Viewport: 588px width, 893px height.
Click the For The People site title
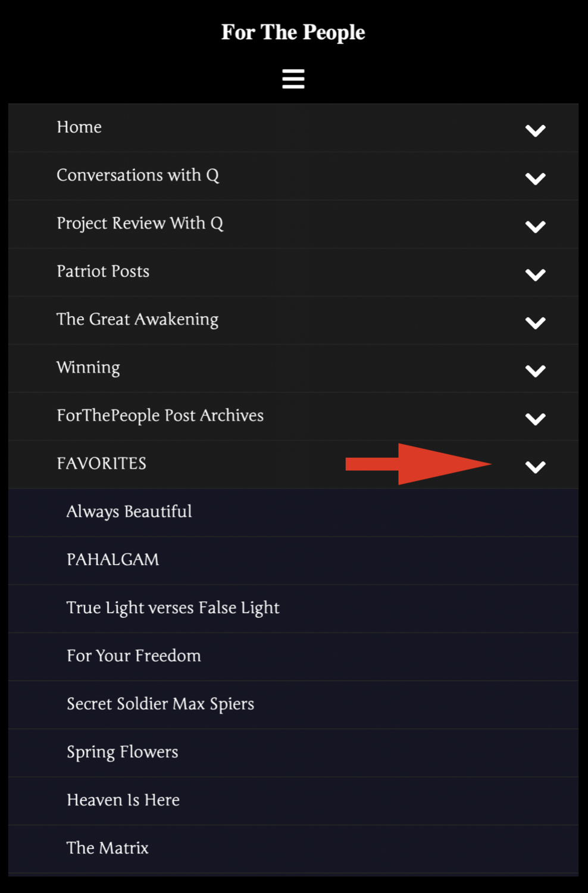[x=293, y=32]
